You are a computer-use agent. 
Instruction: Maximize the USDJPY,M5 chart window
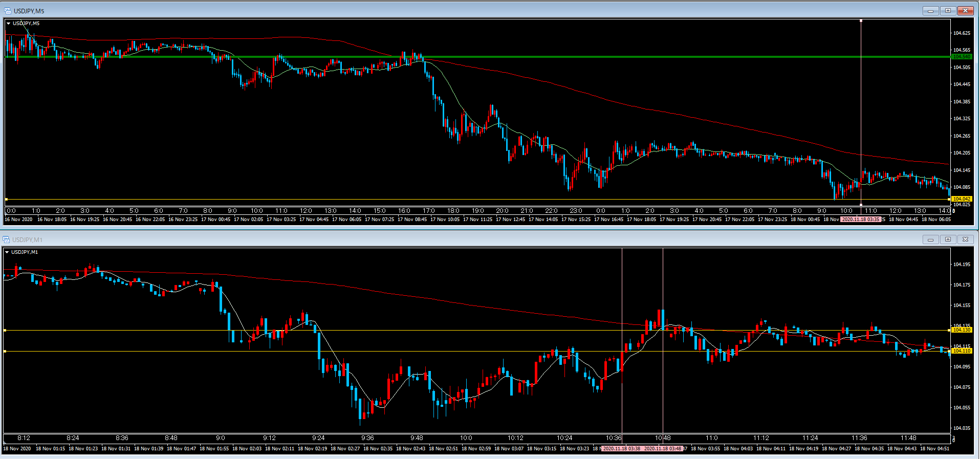pyautogui.click(x=948, y=11)
